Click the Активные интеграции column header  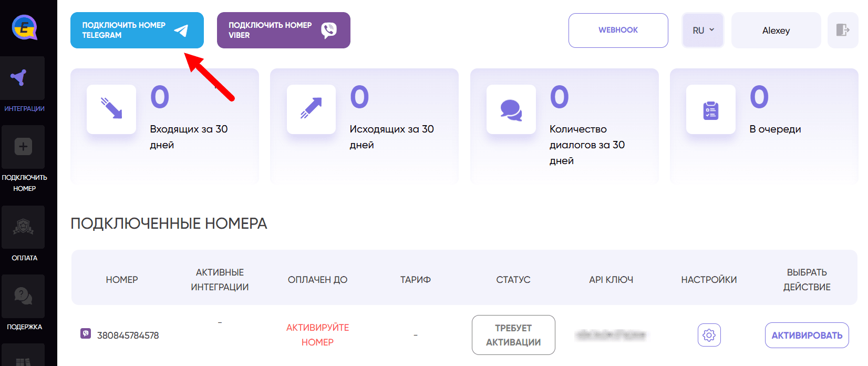[220, 280]
